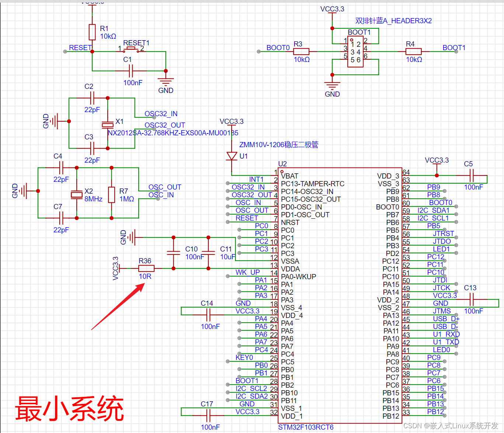Select the R1 10kΩ resistor symbol
Viewport: 504px width, 433px height.
point(92,32)
